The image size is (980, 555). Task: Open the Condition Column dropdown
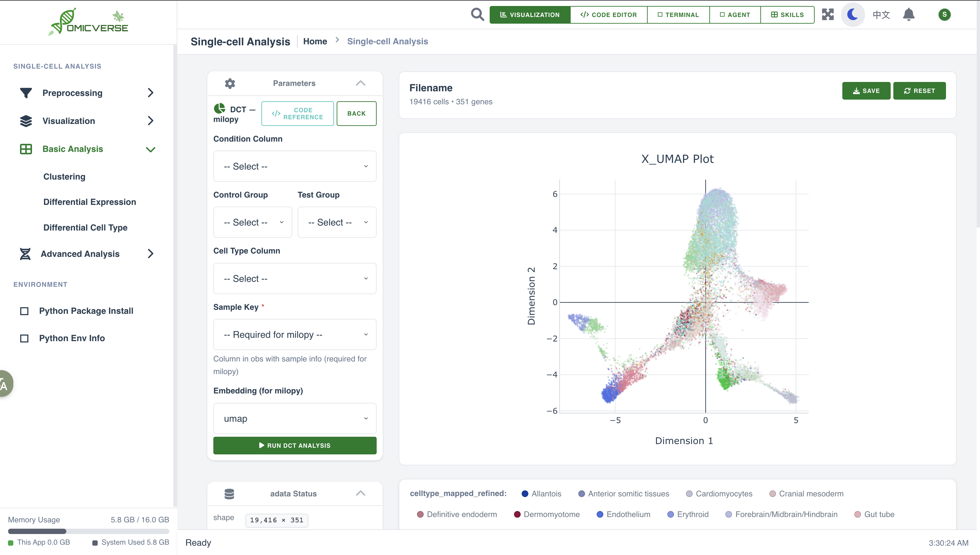[294, 166]
